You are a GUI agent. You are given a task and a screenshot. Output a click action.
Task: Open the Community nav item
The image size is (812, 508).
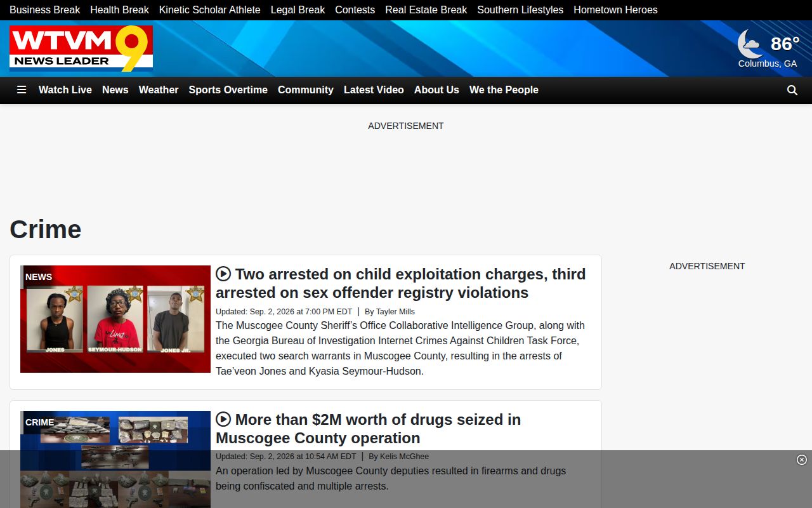(x=306, y=90)
